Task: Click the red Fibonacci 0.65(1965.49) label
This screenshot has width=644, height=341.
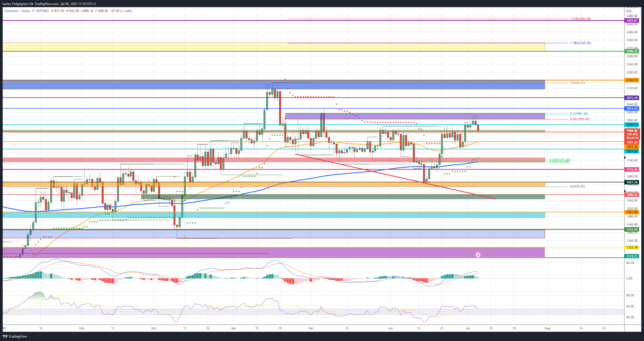Action: click(x=579, y=119)
